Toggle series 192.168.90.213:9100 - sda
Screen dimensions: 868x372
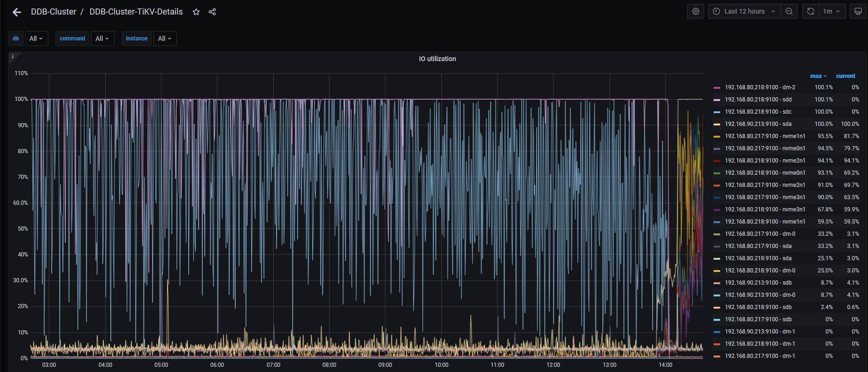(758, 124)
